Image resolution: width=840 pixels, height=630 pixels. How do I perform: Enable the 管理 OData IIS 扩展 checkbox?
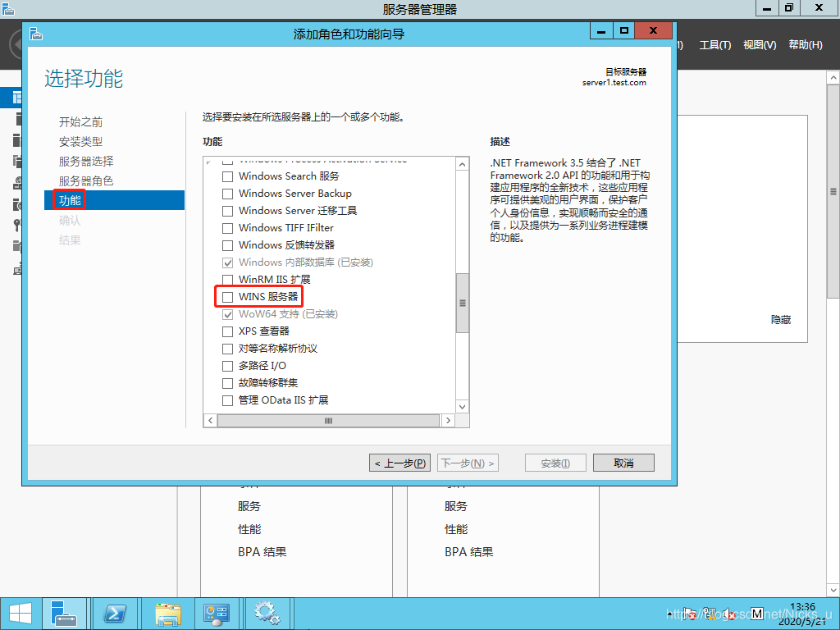click(228, 400)
